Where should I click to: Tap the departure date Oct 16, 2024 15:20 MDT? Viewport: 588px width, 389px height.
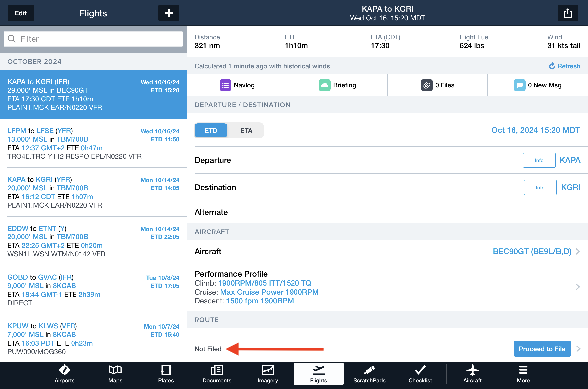click(536, 130)
